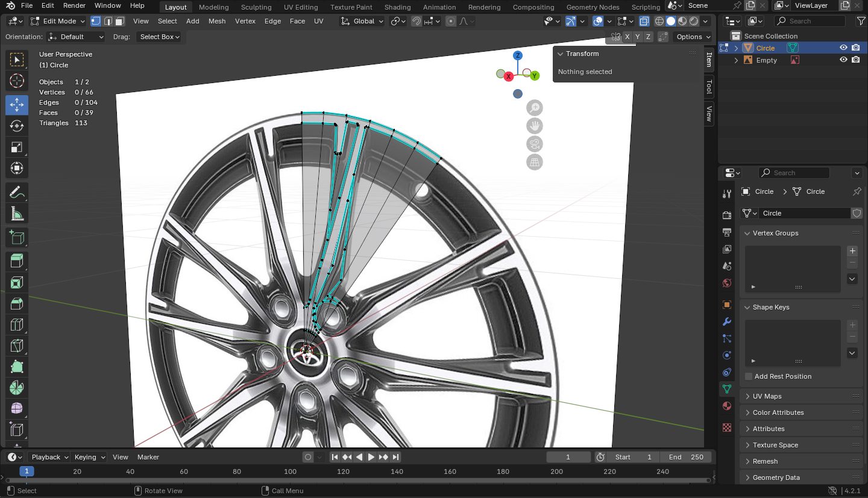Click the Extrude Region tool
The height and width of the screenshot is (498, 868).
point(17,260)
